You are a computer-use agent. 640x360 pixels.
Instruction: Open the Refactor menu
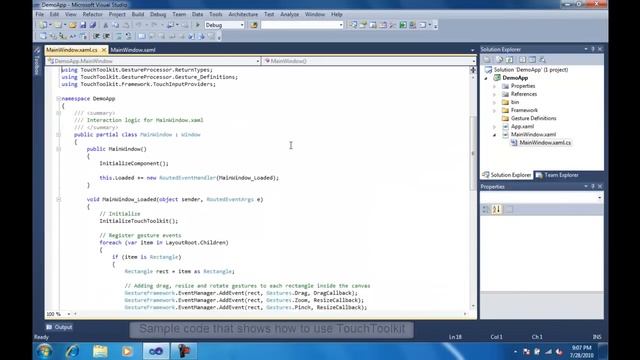tap(92, 14)
